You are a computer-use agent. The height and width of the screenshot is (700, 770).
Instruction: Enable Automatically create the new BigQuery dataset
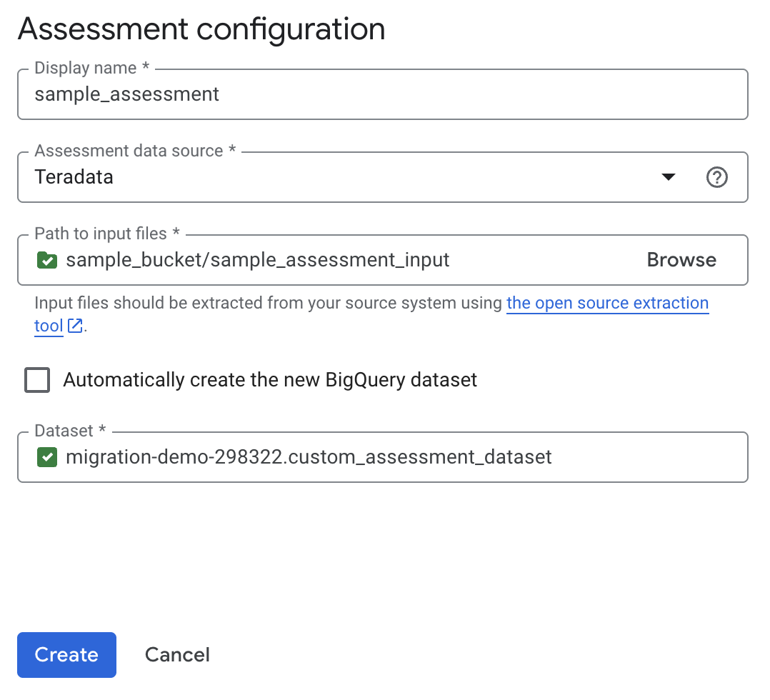point(37,380)
